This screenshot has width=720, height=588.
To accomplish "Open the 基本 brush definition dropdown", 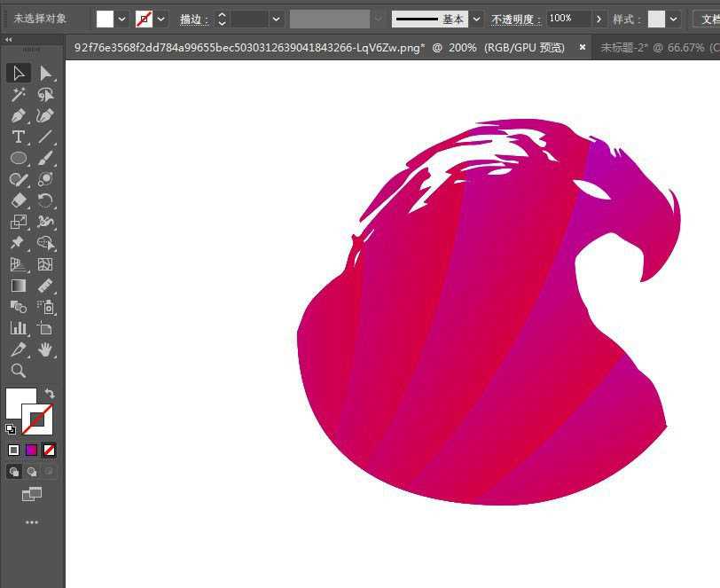I will (x=475, y=18).
